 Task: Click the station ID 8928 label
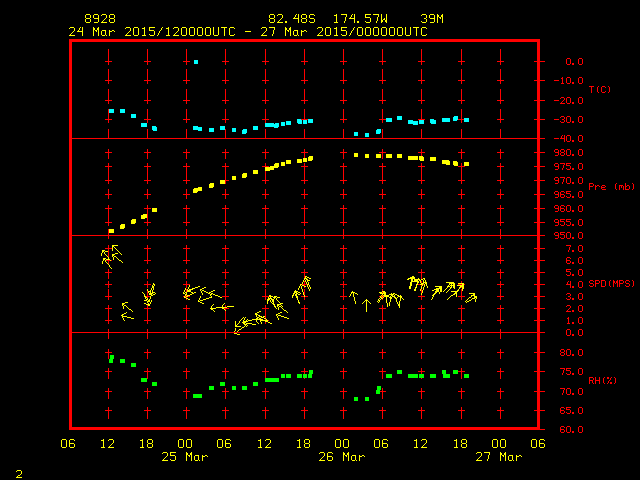pyautogui.click(x=100, y=19)
